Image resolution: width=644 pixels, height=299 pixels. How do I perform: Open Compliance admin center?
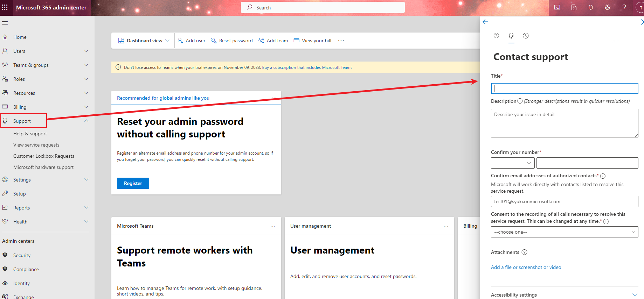pos(26,269)
